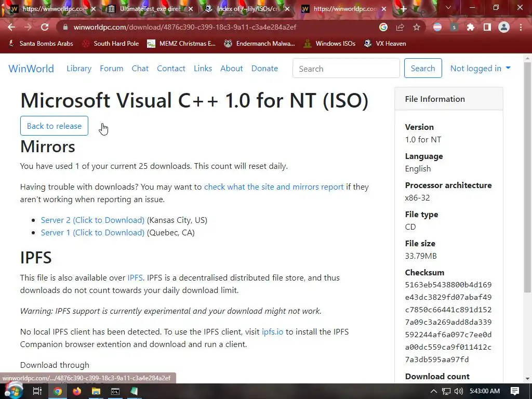Open a new browser tab

403,9
